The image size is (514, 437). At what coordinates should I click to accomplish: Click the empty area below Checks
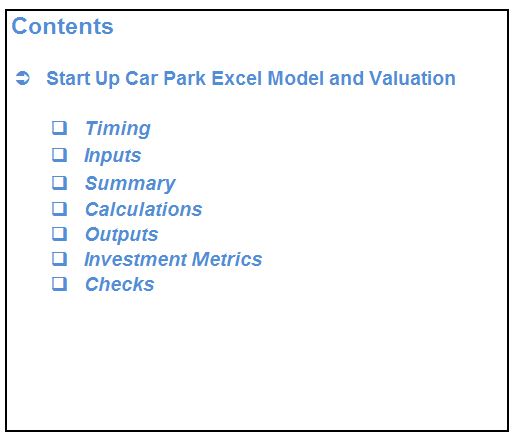[x=257, y=360]
